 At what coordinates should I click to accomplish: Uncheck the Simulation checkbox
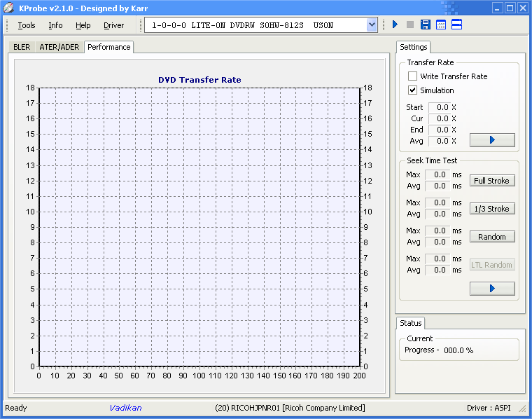(x=413, y=90)
